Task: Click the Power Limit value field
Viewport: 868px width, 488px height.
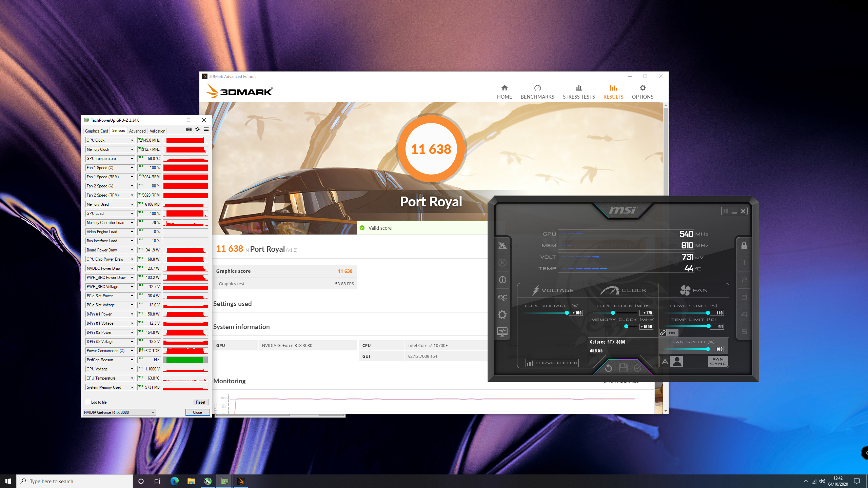Action: (717, 313)
